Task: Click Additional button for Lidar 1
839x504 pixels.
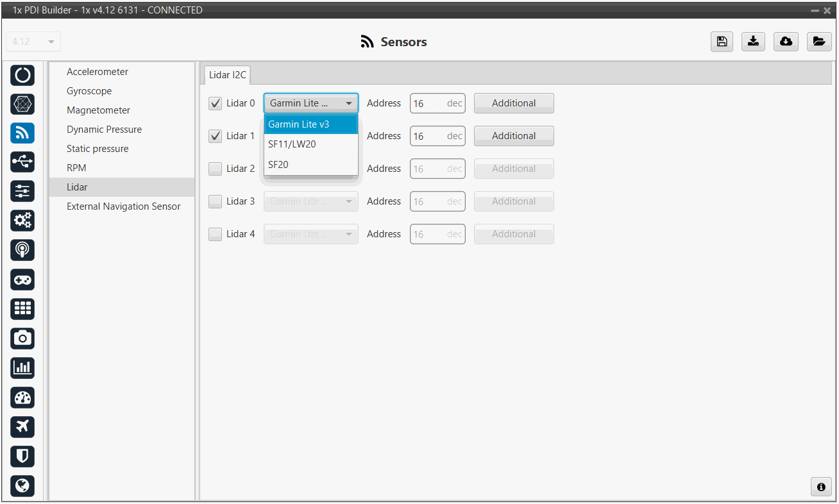Action: (513, 136)
